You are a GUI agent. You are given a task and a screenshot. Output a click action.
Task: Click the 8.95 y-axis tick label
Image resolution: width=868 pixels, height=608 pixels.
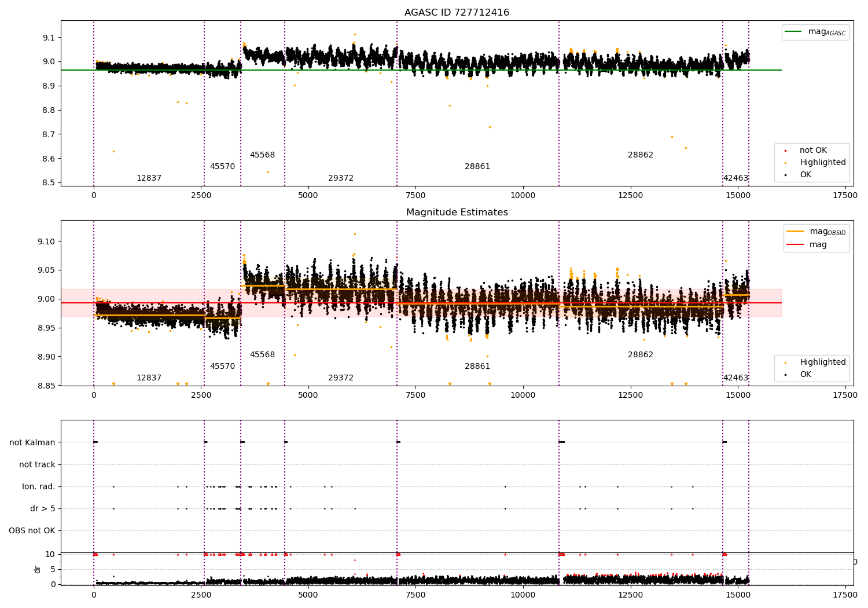[x=46, y=328]
